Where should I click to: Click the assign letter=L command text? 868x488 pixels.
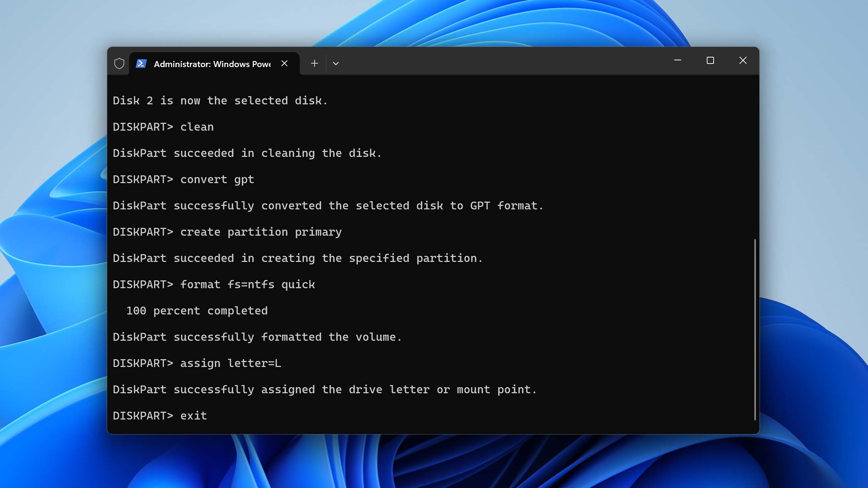point(230,363)
